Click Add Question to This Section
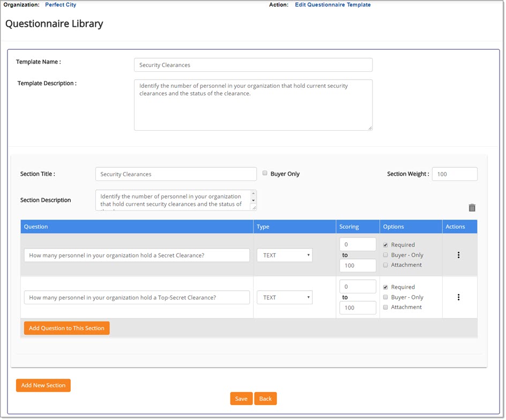Viewport: 506px width, 420px height. (66, 328)
